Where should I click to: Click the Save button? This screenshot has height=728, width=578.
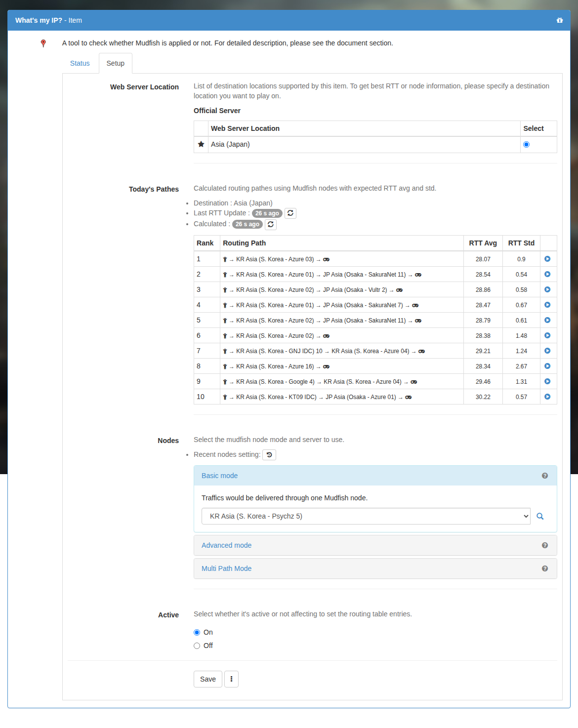pos(208,679)
